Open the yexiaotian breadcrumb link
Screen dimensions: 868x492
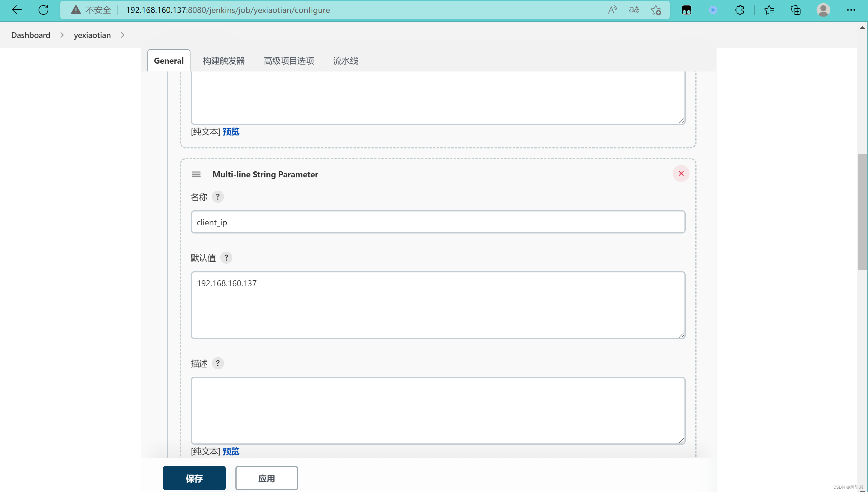coord(92,35)
